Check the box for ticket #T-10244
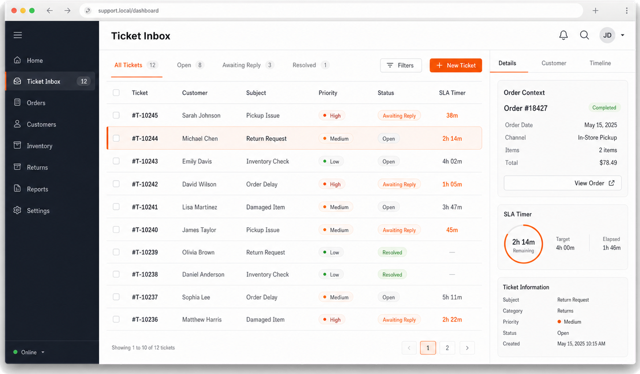640x374 pixels. point(116,138)
